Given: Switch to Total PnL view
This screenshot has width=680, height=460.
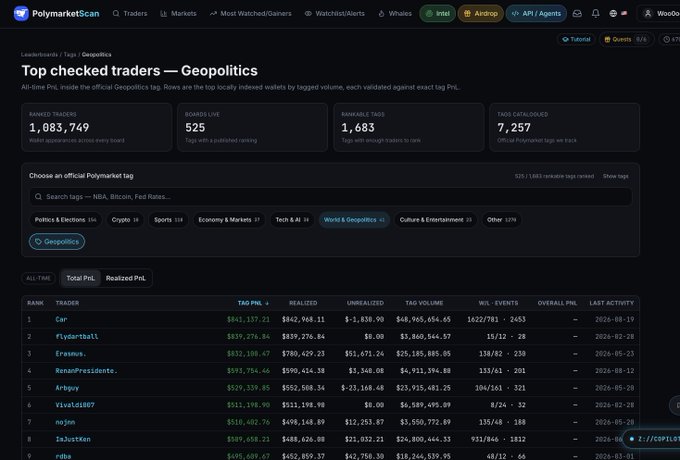Looking at the screenshot, I should click(x=80, y=278).
